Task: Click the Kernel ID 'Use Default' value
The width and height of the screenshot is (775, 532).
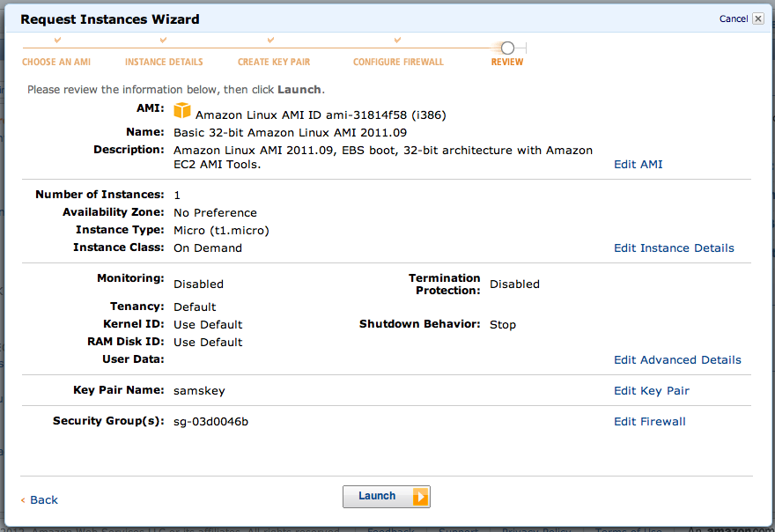Action: point(208,324)
